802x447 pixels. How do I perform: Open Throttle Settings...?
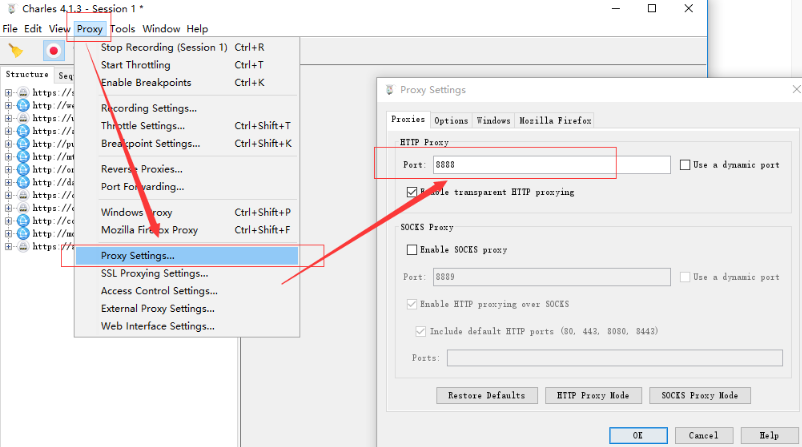187,126
